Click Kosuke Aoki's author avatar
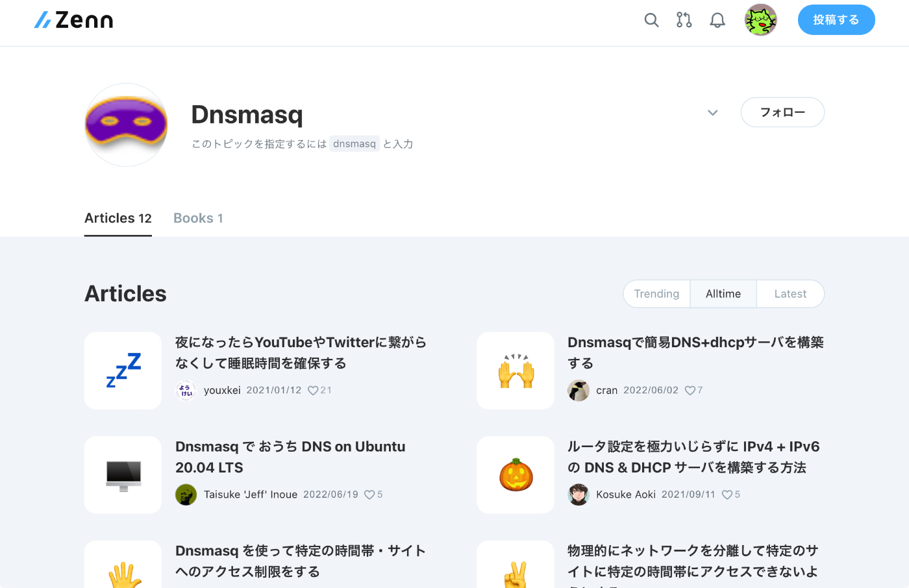Image resolution: width=909 pixels, height=588 pixels. [x=579, y=495]
